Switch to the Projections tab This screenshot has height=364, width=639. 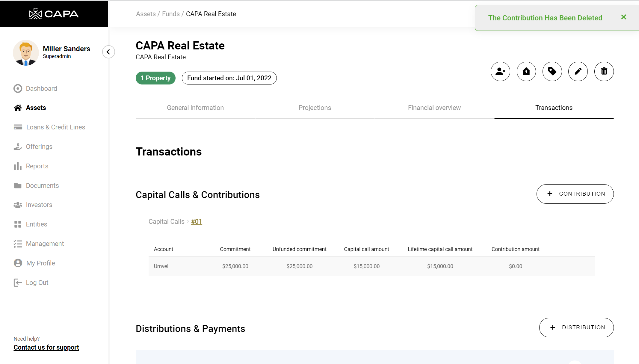(315, 108)
